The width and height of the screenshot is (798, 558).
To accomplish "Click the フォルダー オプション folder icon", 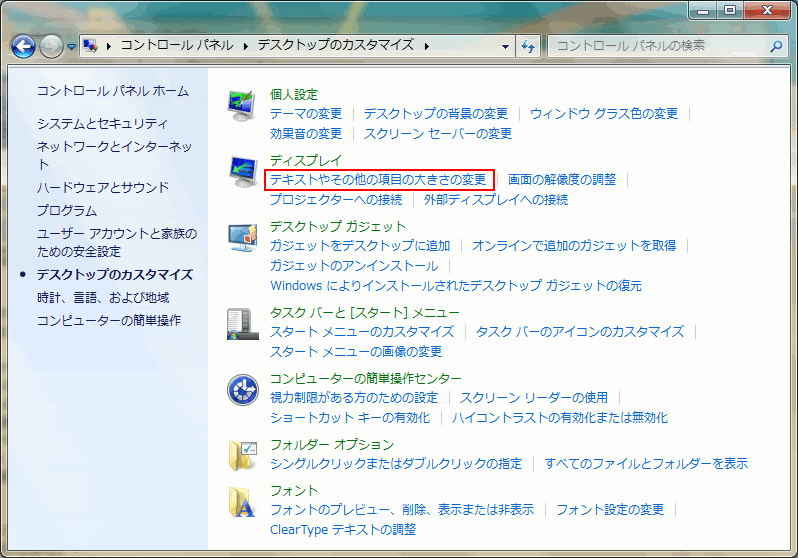I will (243, 455).
